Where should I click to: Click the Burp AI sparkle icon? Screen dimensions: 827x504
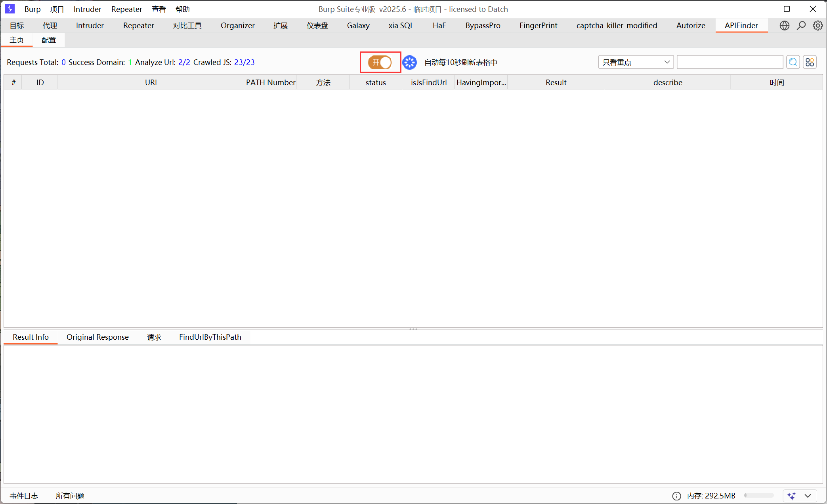coord(791,496)
